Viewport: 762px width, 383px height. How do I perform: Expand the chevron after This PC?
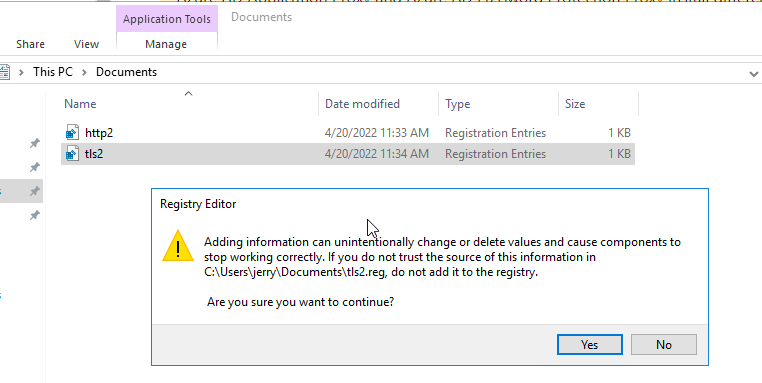pos(85,72)
